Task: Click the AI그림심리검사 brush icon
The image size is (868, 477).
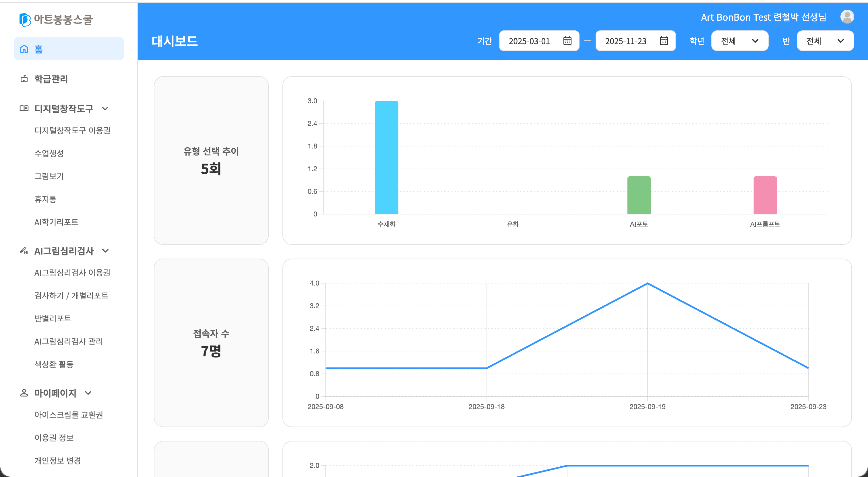Action: pyautogui.click(x=24, y=251)
